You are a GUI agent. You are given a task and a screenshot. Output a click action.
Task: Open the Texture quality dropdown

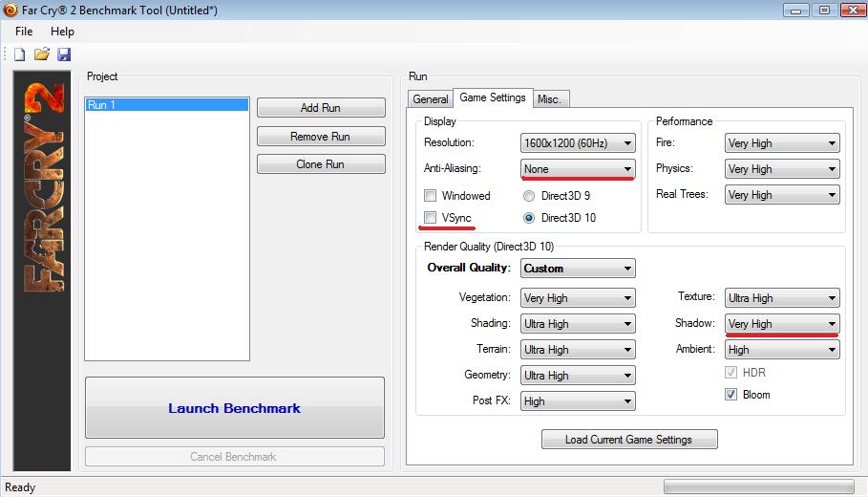tap(782, 298)
